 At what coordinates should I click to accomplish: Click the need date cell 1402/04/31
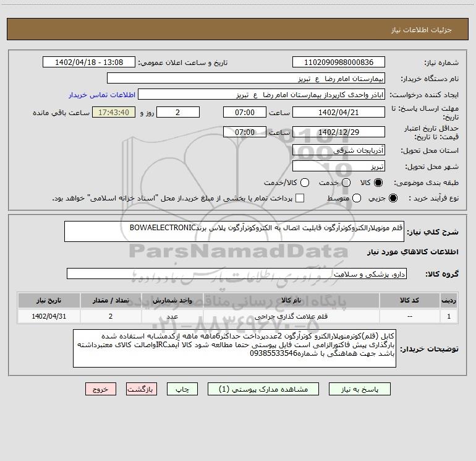(x=49, y=316)
